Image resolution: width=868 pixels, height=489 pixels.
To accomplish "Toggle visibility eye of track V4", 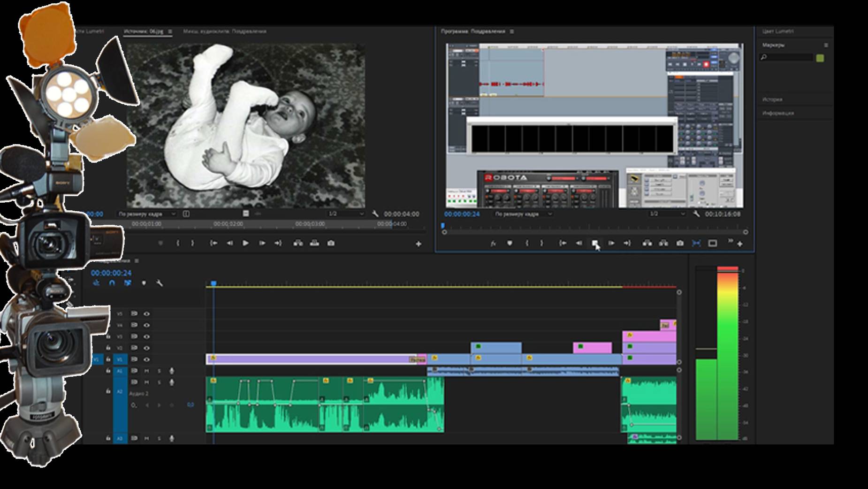I will coord(147,325).
